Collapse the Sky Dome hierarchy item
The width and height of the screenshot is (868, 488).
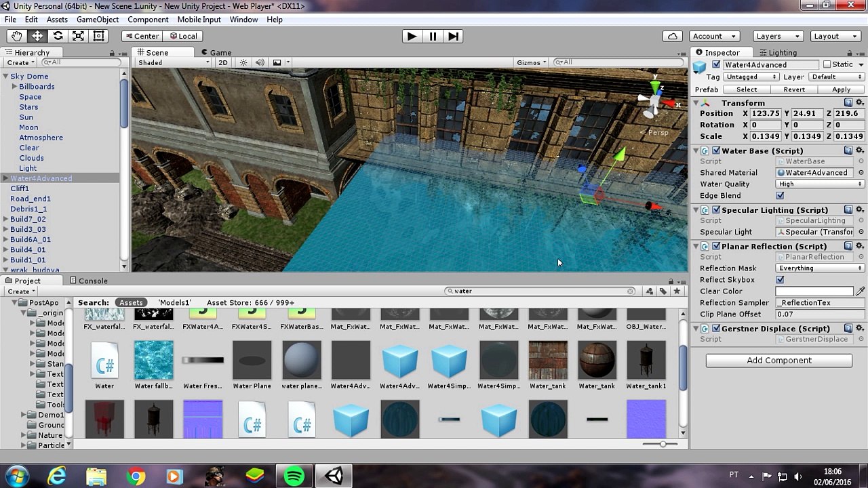tap(5, 77)
